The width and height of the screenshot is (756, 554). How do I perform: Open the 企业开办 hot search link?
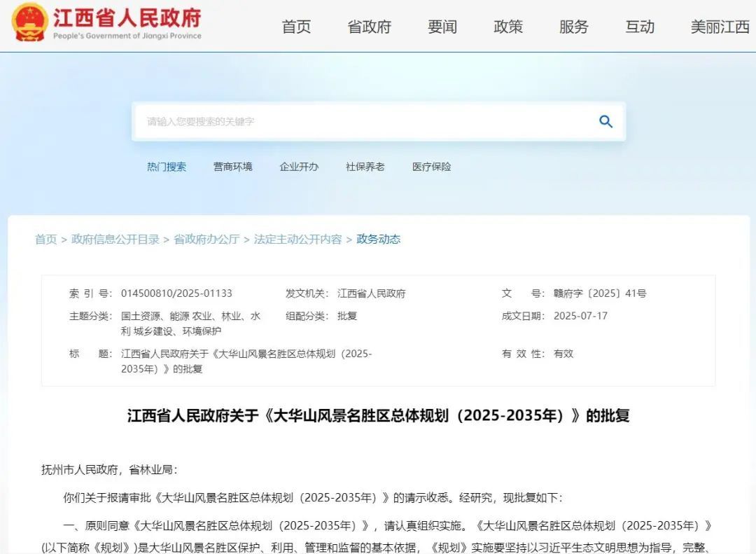click(x=298, y=167)
